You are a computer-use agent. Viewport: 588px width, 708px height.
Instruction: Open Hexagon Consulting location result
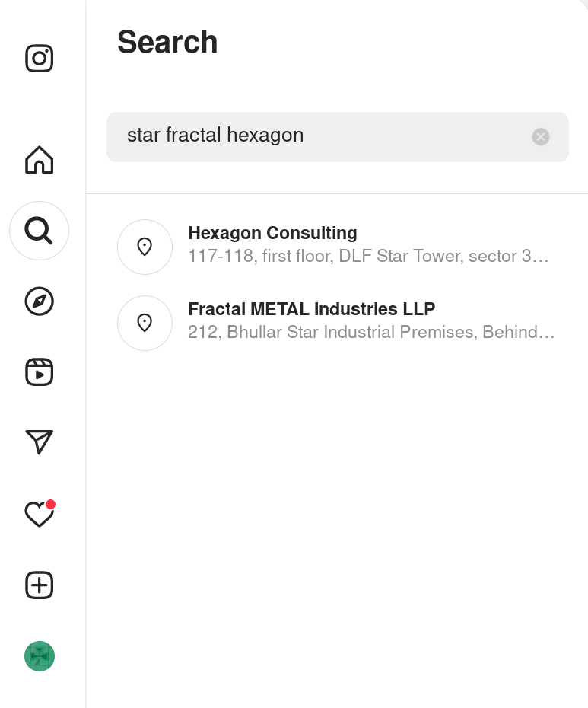point(338,247)
